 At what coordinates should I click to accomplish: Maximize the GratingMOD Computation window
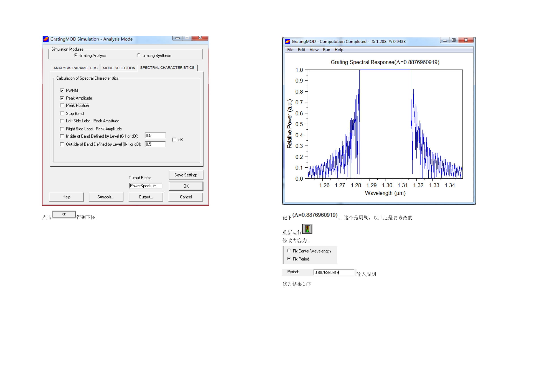pyautogui.click(x=454, y=40)
